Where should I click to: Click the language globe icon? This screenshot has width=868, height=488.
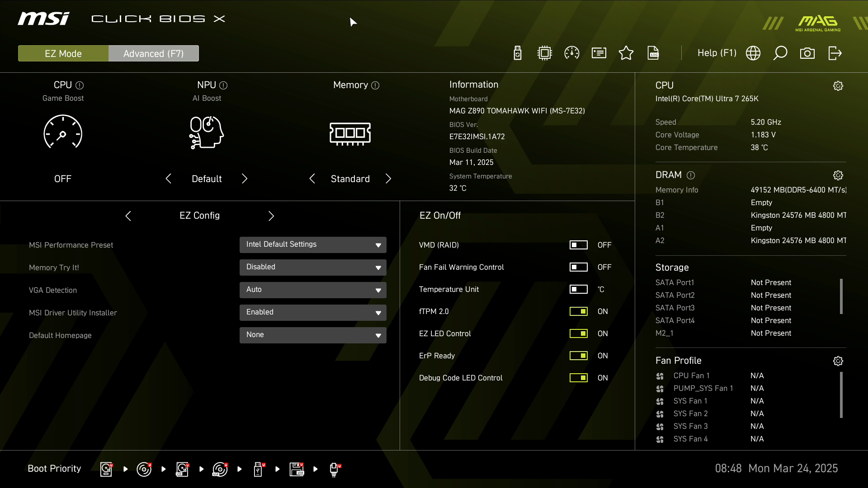753,53
